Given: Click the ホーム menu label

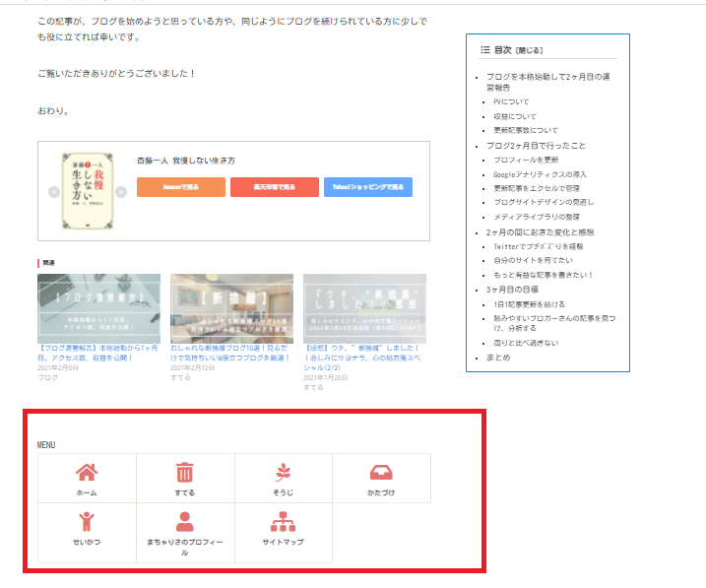Looking at the screenshot, I should point(87,493).
